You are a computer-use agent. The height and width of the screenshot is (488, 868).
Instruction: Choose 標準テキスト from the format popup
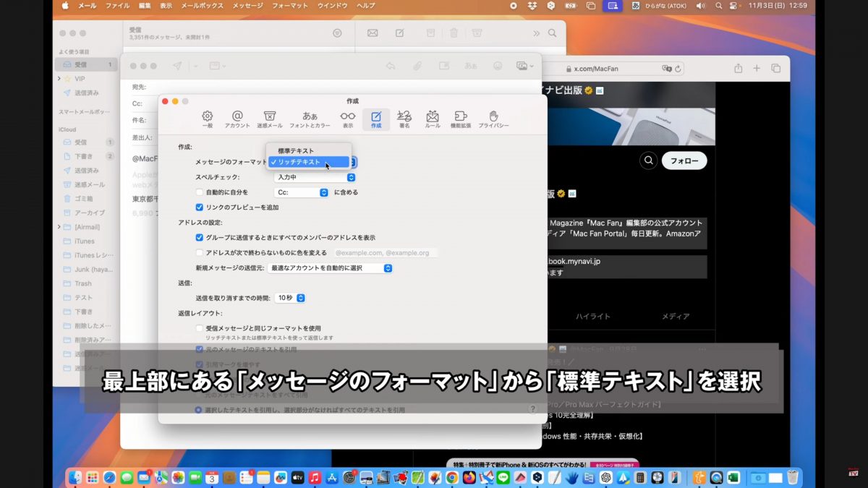pyautogui.click(x=297, y=151)
